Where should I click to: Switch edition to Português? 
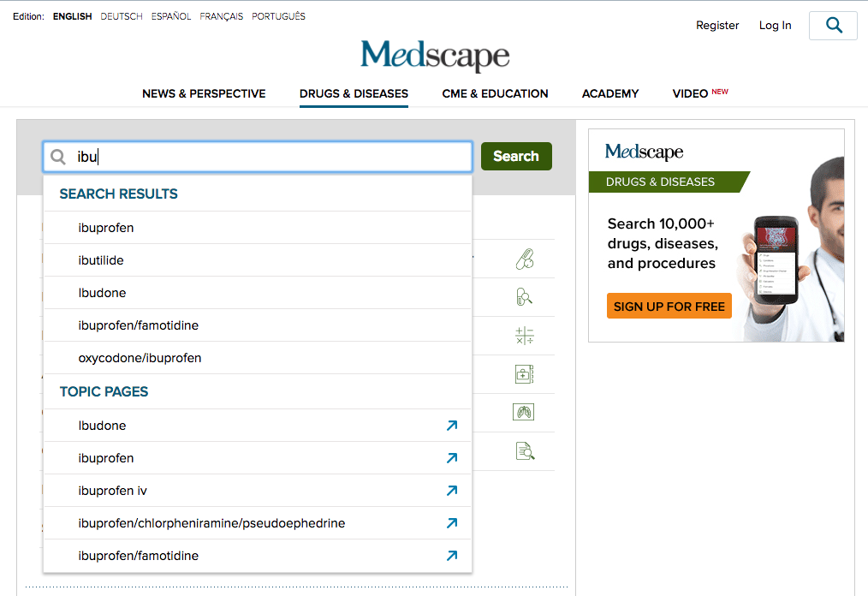coord(278,16)
